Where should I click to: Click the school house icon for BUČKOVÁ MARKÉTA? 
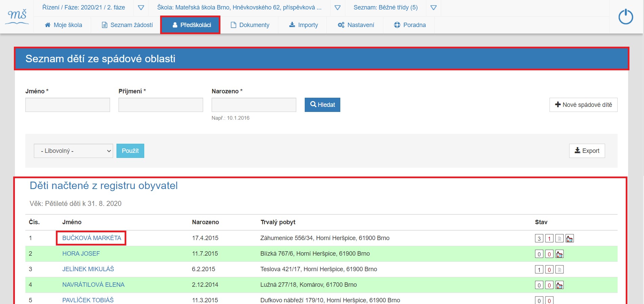pyautogui.click(x=570, y=238)
